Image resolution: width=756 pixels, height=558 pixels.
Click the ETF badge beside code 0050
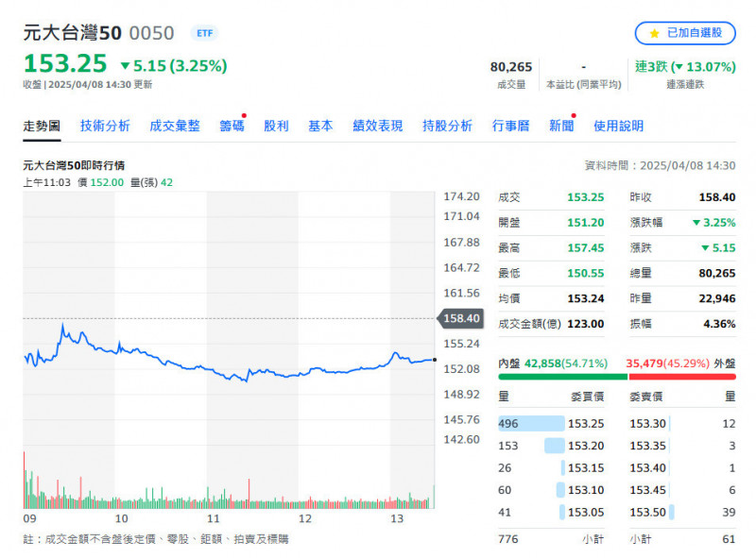pyautogui.click(x=204, y=33)
